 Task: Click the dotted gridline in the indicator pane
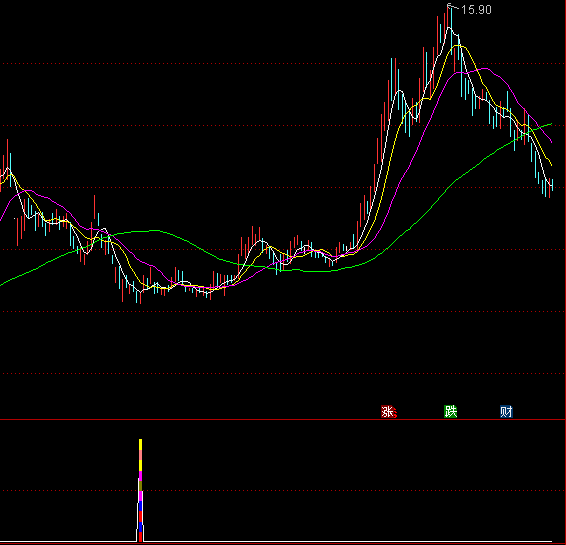click(283, 490)
